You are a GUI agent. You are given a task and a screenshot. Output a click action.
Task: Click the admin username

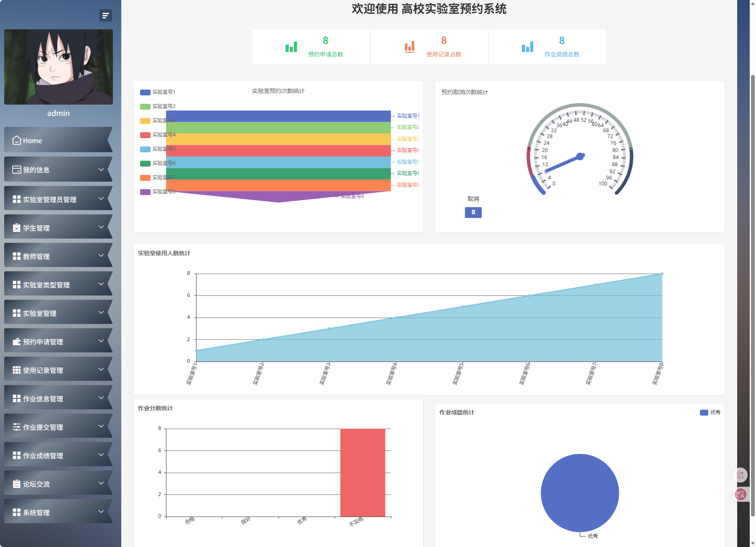click(x=59, y=113)
